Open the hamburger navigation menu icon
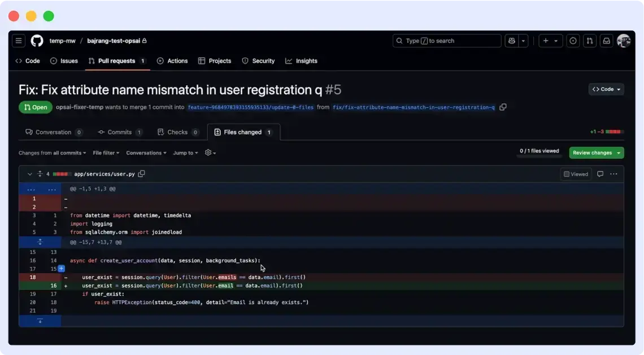 pos(19,40)
